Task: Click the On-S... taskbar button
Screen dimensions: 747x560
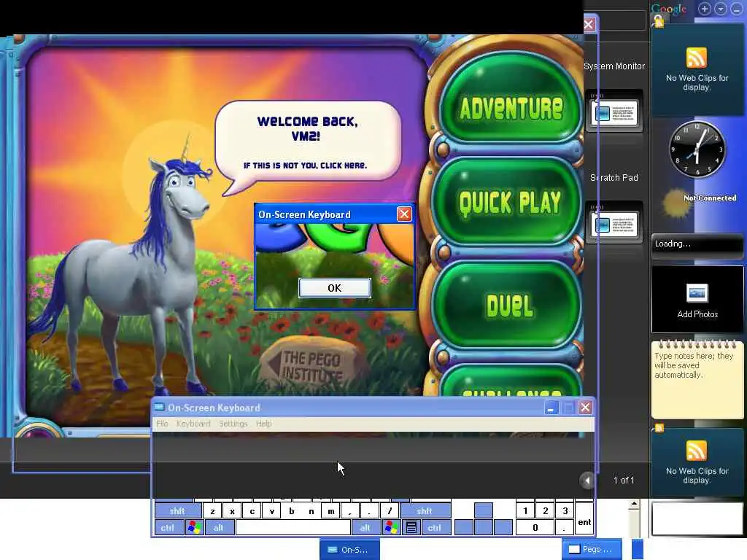Action: 349,550
